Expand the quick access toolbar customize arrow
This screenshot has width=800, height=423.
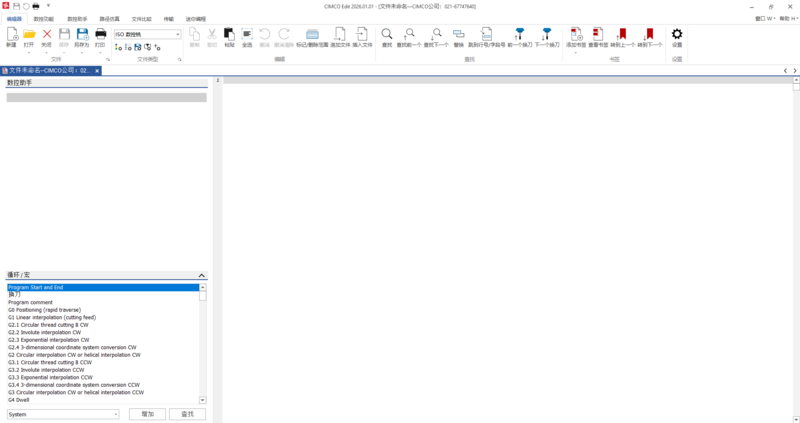pos(48,6)
